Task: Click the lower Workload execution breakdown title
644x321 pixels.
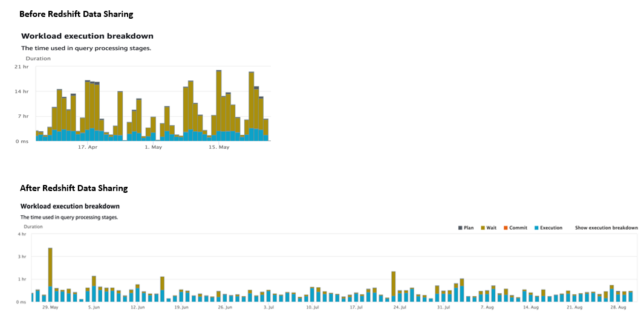Action: tap(70, 206)
